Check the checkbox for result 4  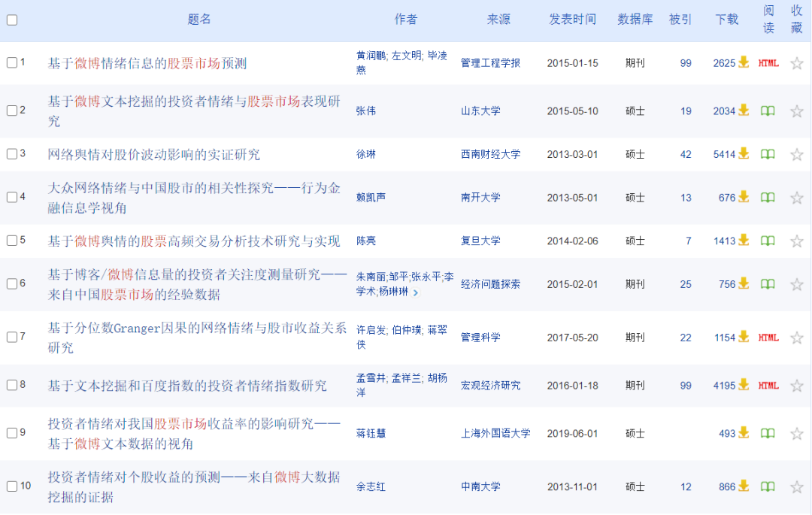[12, 197]
